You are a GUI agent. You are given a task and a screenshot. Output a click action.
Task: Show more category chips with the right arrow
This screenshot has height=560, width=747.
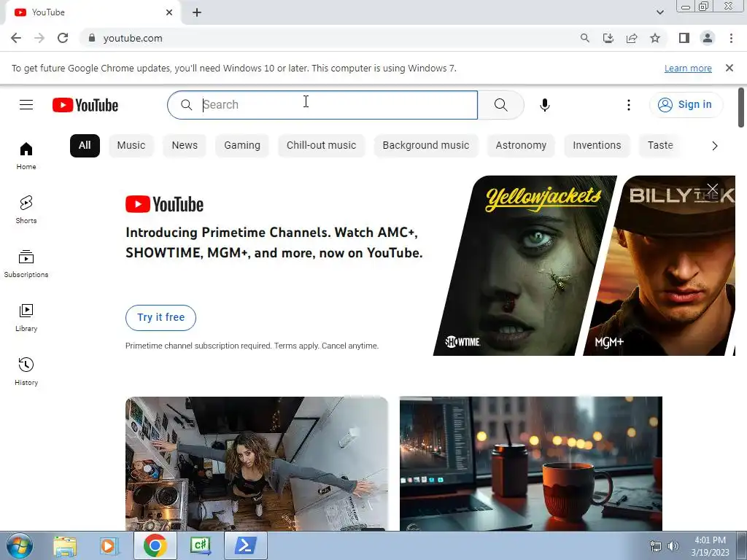pos(715,146)
